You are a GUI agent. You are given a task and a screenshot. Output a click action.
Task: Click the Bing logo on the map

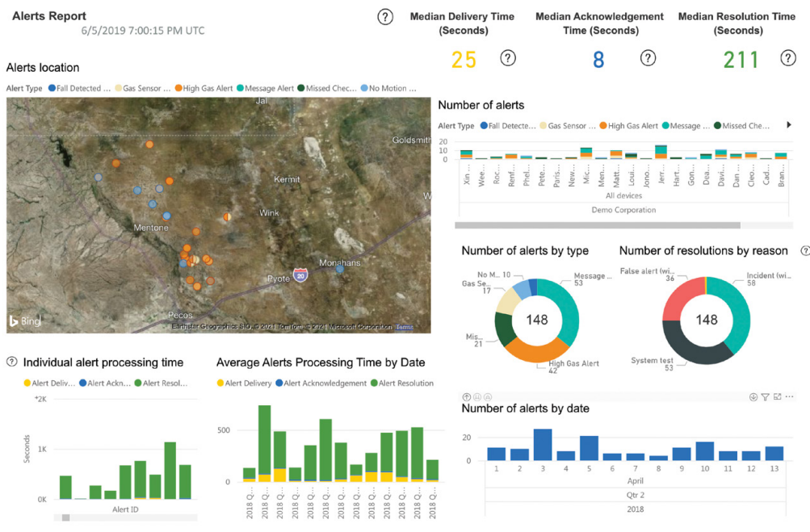pyautogui.click(x=24, y=320)
